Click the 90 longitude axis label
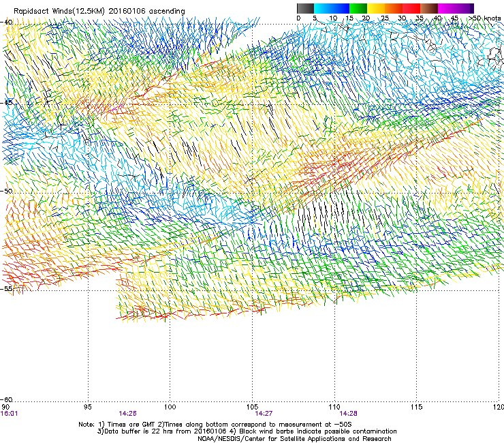Screen dimensions: 504x443 [x=5, y=408]
